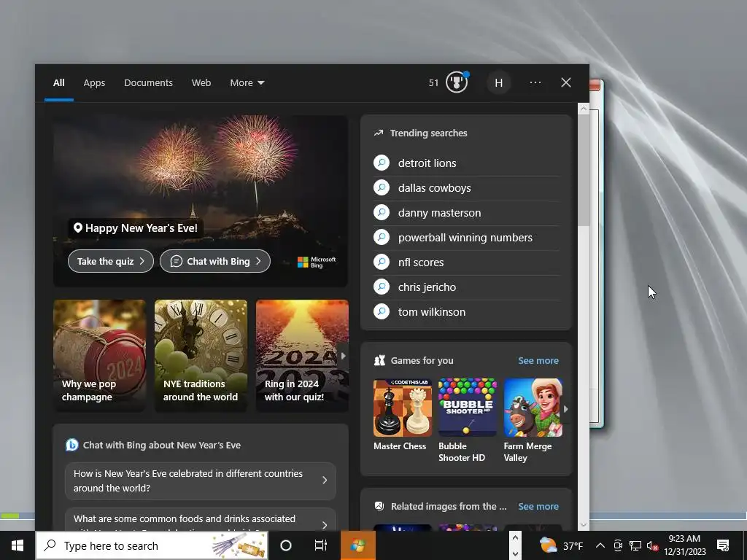Click taskbar toolbar scroll down arrow
747x560 pixels.
point(515,554)
